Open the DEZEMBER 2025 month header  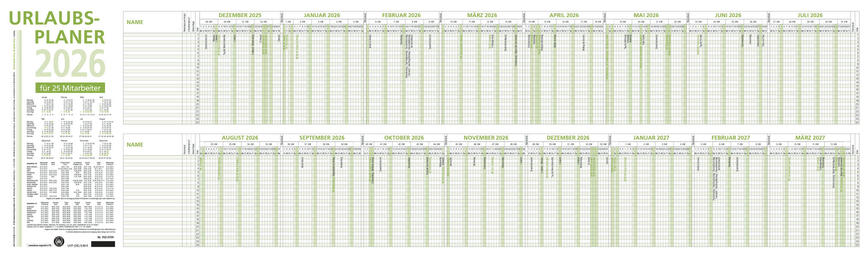tap(240, 15)
